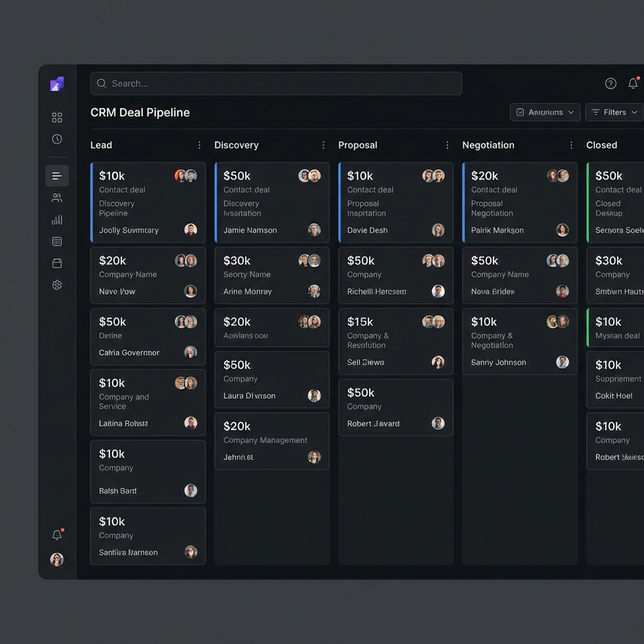The image size is (644, 644).
Task: Expand the sidebar bell notification badge
Action: tap(57, 535)
